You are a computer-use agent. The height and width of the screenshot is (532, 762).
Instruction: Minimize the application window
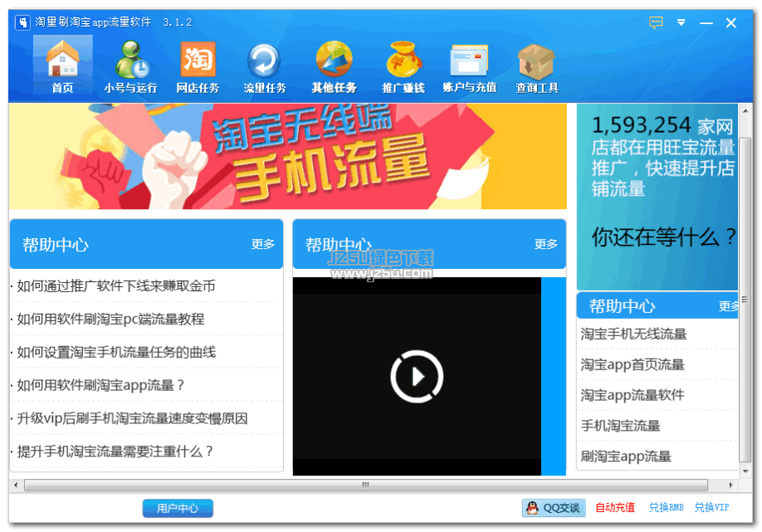[x=706, y=23]
